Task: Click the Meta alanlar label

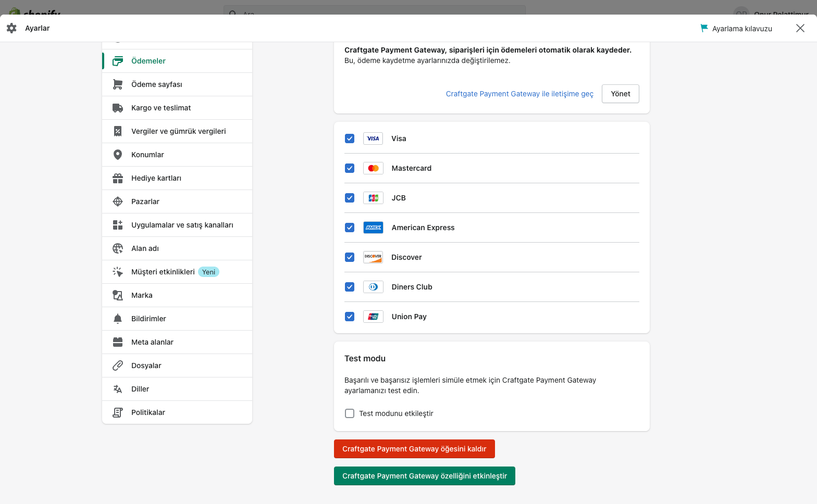Action: pyautogui.click(x=152, y=342)
